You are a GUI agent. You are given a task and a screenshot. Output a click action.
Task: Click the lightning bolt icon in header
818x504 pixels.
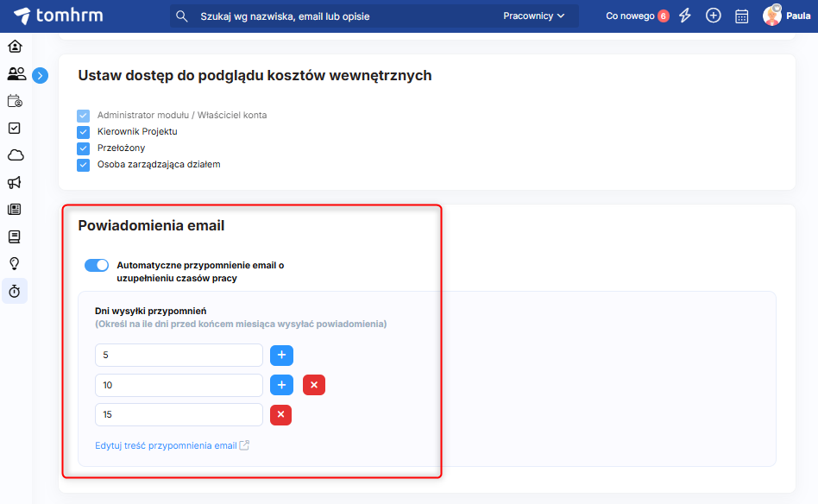point(685,16)
